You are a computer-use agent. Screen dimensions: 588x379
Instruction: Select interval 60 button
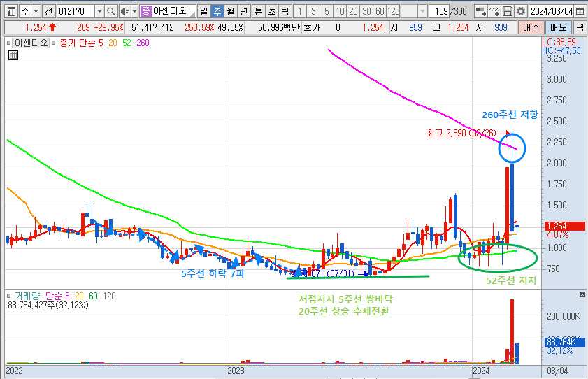pos(380,11)
